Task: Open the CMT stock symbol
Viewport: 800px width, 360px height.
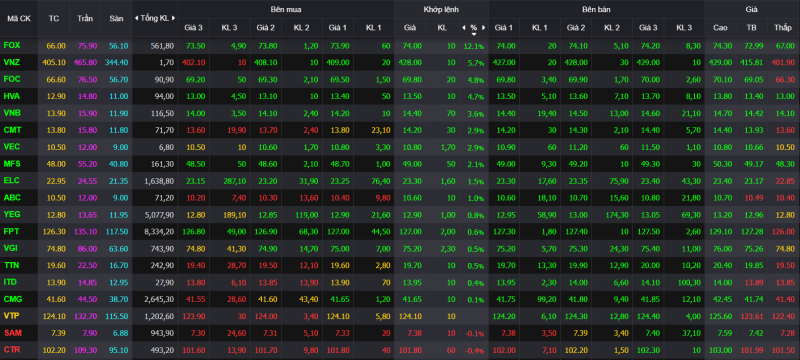Action: point(12,130)
